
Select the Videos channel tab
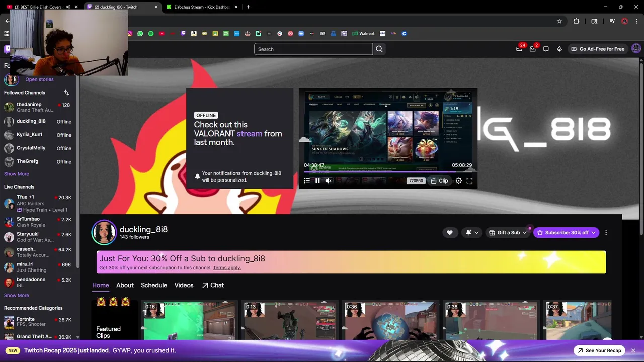click(184, 285)
